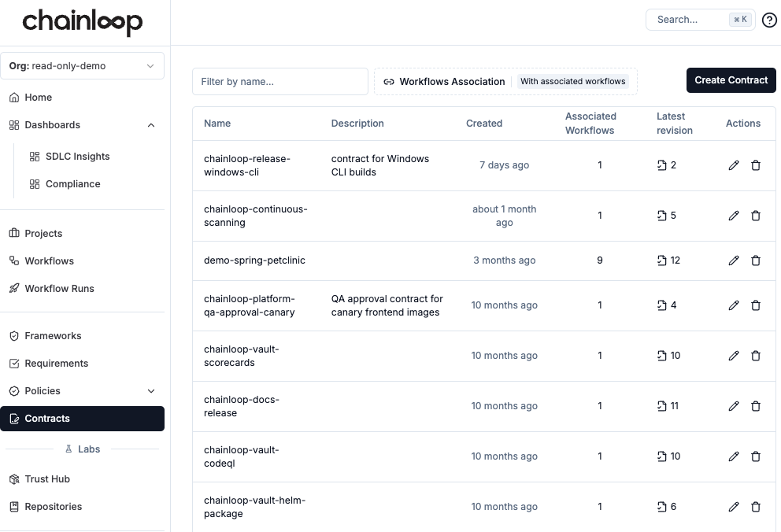Collapse the Dashboards section chevron
Viewport: 781px width, 532px height.
point(151,125)
